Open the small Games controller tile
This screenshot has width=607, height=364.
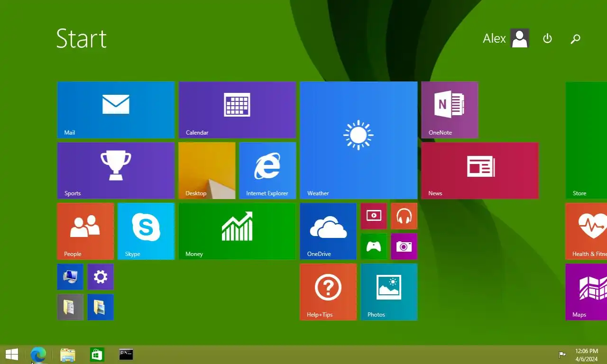374,246
